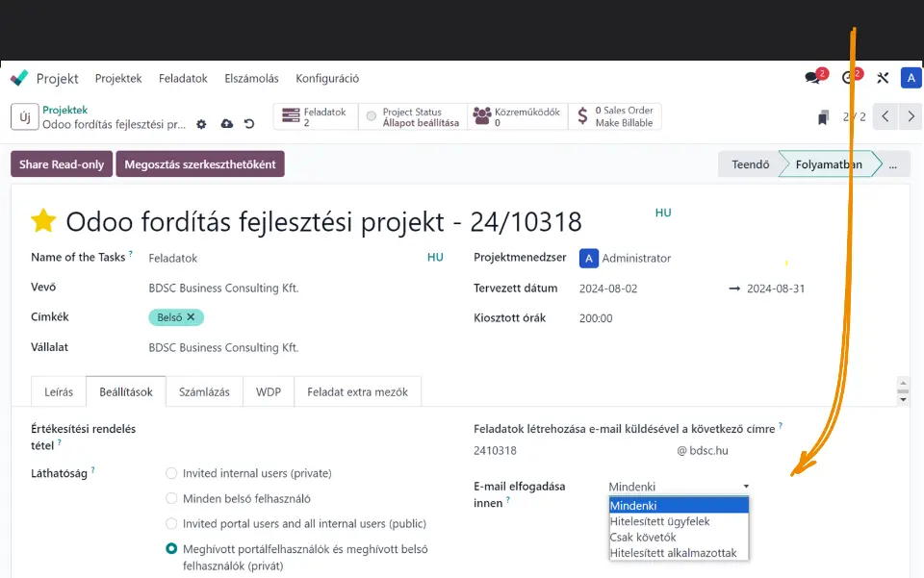
Task: Switch to the WDP tab
Action: tap(269, 391)
